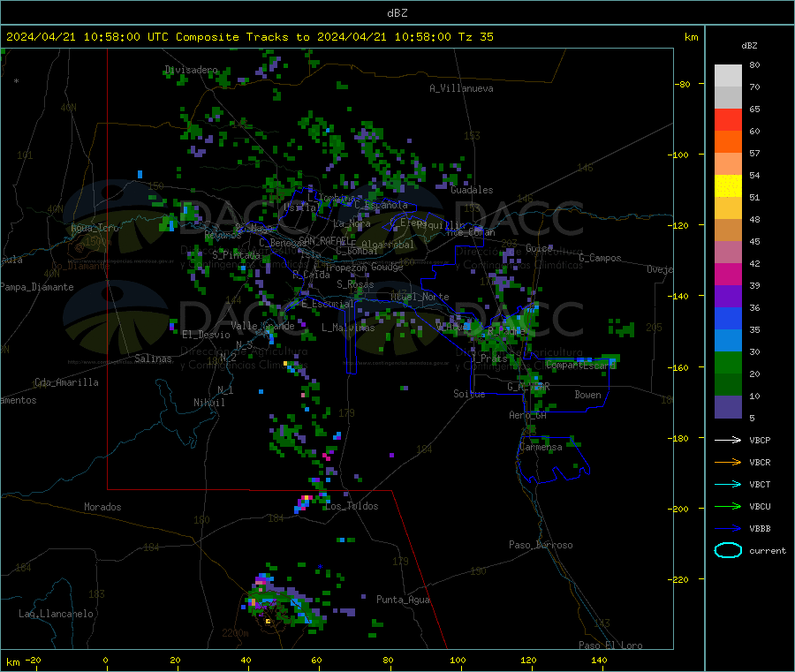Click the 'Tz 35' threshold text

475,37
